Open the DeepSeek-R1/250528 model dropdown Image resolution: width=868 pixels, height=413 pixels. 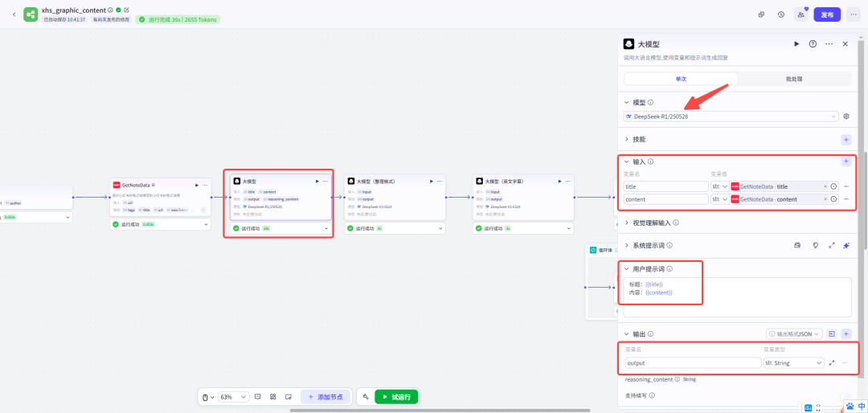point(731,117)
